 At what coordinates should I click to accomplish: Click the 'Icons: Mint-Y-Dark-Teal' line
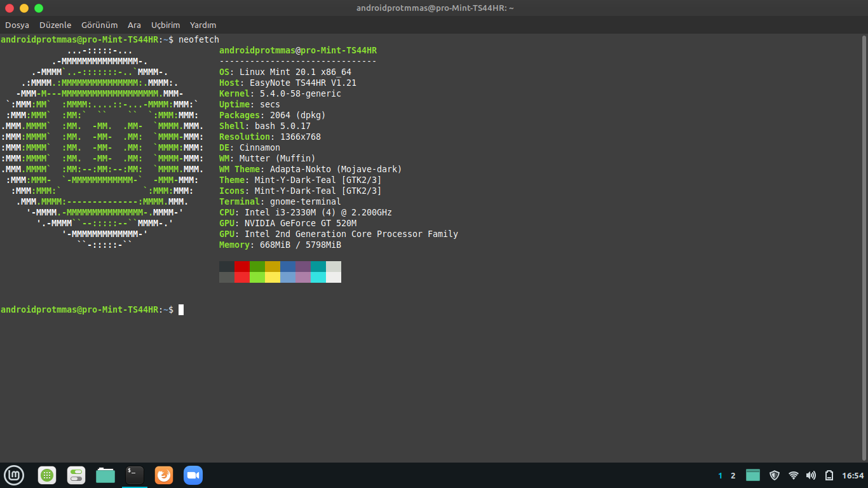[x=301, y=191]
